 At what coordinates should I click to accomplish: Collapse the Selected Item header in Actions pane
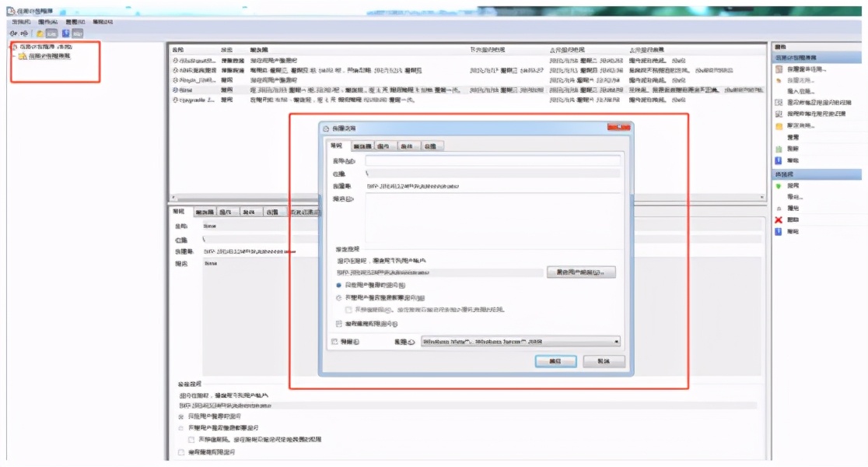817,174
